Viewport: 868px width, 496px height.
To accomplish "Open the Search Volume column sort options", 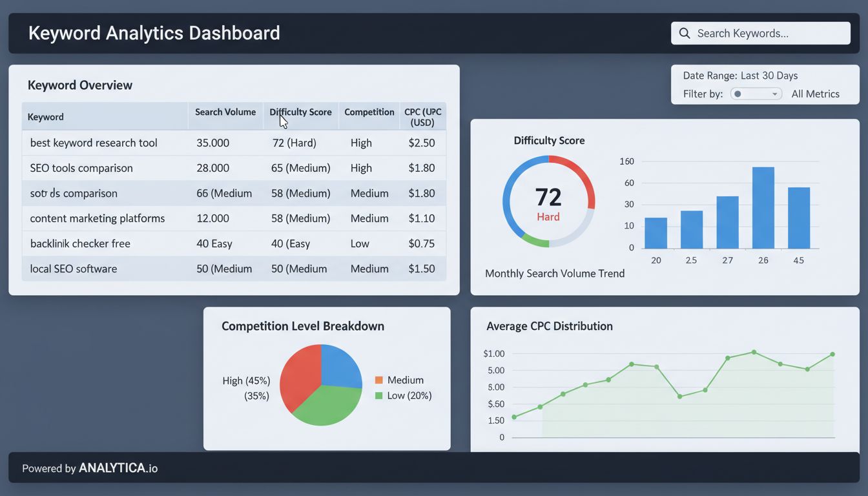I will (x=225, y=112).
